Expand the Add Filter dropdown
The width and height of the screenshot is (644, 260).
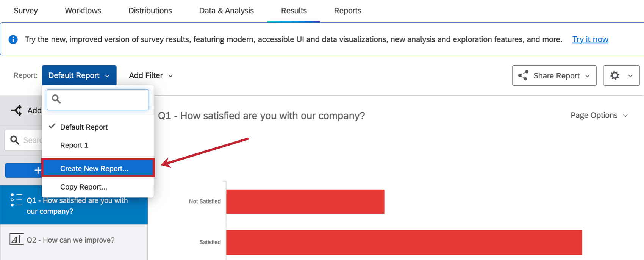click(x=150, y=75)
